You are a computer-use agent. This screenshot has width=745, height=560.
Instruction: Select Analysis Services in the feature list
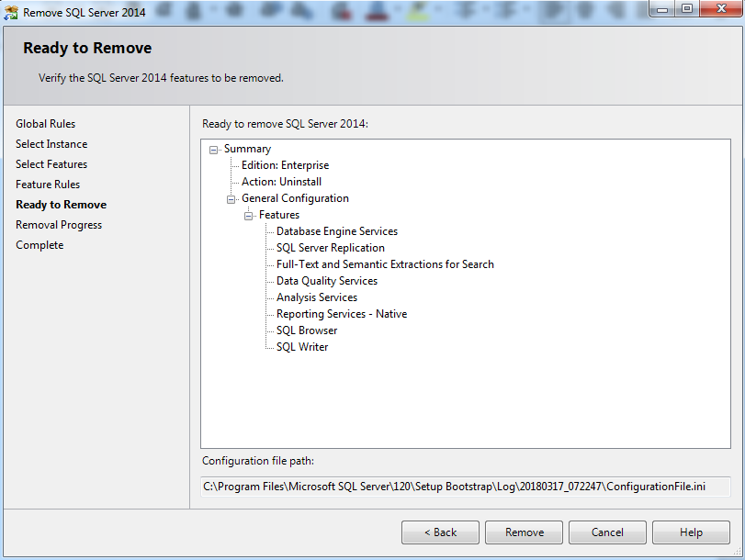click(x=316, y=297)
